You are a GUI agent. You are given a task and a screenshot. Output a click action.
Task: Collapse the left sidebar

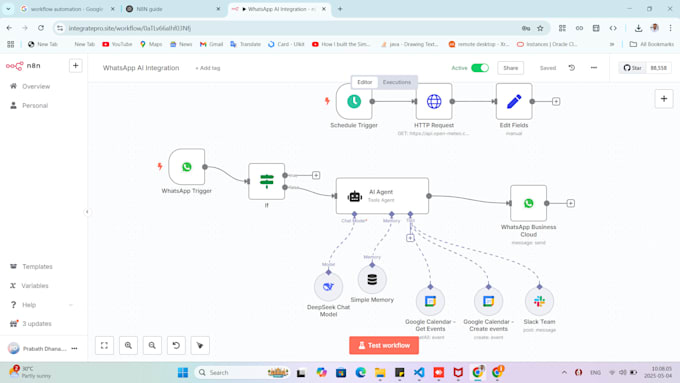coord(87,212)
